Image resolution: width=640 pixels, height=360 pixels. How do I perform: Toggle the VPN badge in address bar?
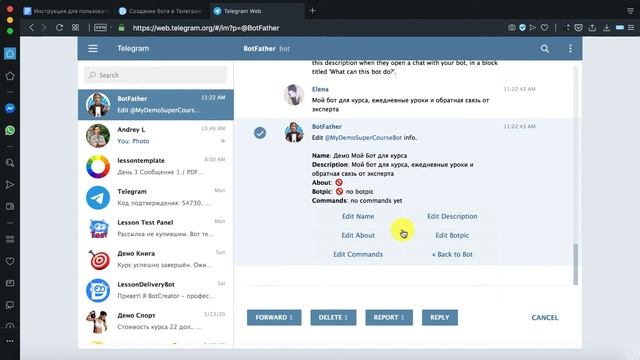point(100,28)
